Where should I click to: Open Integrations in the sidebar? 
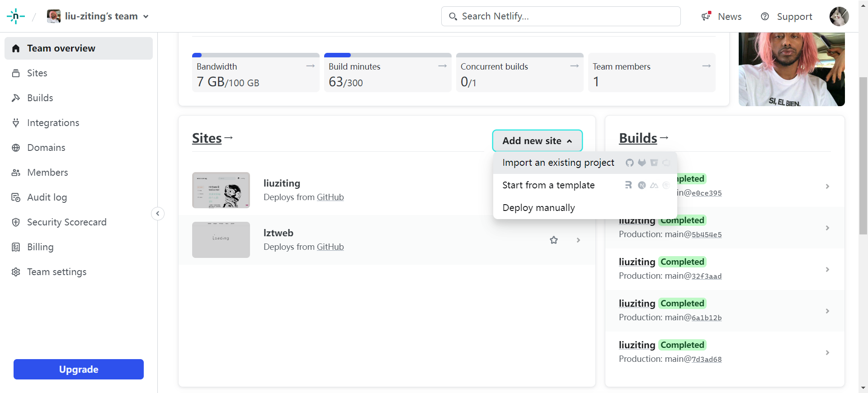[79, 123]
